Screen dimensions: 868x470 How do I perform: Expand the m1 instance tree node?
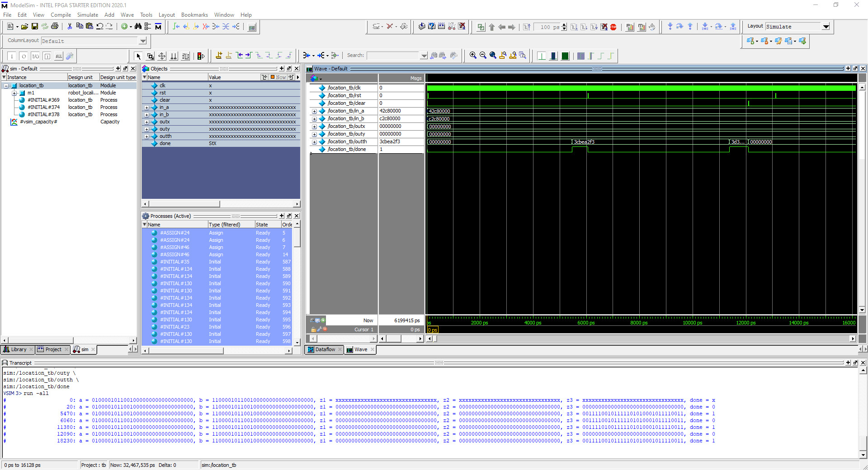14,93
